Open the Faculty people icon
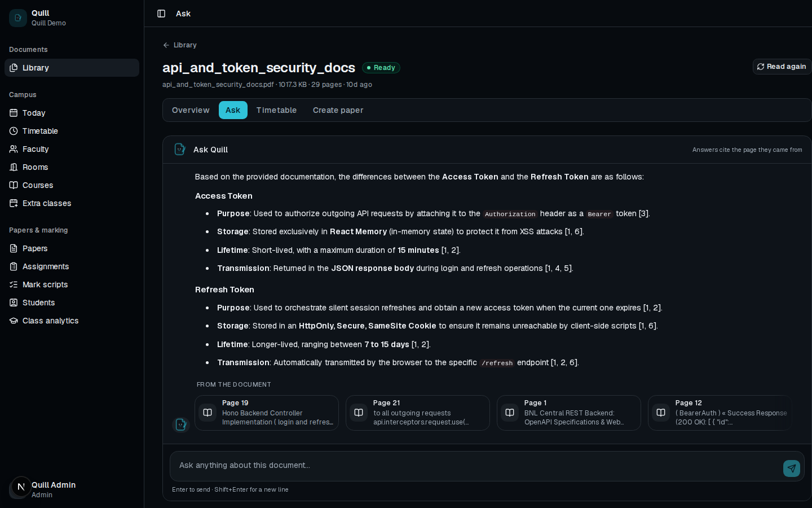The image size is (812, 508). 14,149
